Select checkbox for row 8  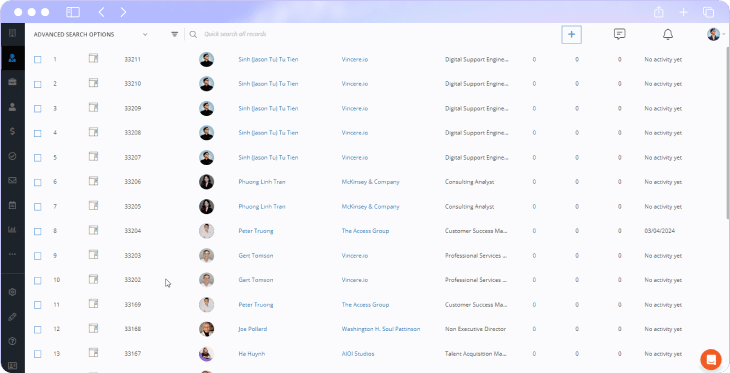(38, 231)
